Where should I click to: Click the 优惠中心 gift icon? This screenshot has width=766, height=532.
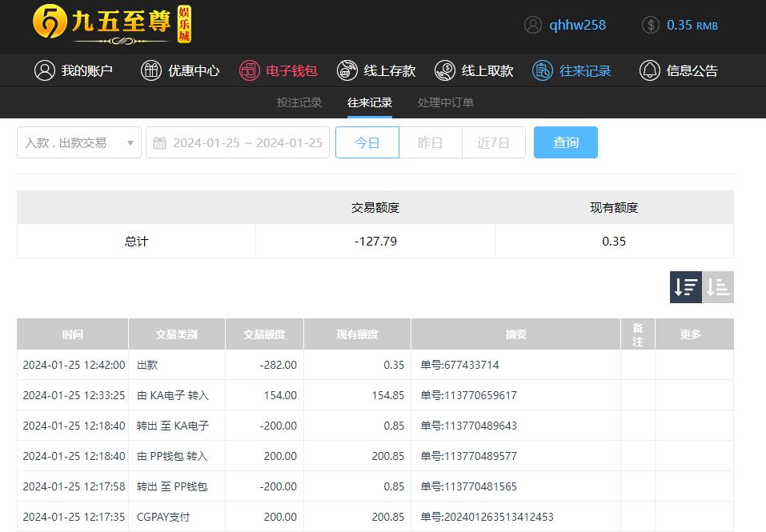click(x=151, y=70)
